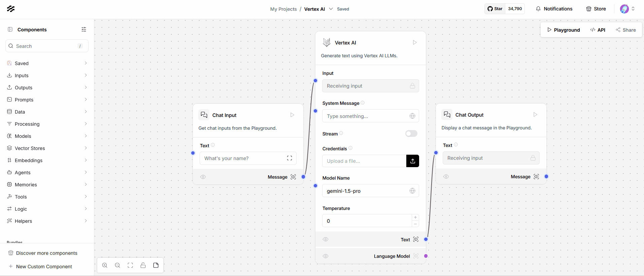The image size is (644, 276).
Task: Toggle Vertex AI Language Model visibility eye
Action: pyautogui.click(x=326, y=256)
